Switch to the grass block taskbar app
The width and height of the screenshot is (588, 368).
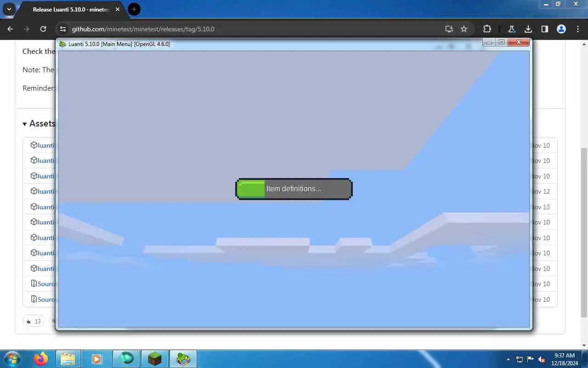click(x=155, y=359)
